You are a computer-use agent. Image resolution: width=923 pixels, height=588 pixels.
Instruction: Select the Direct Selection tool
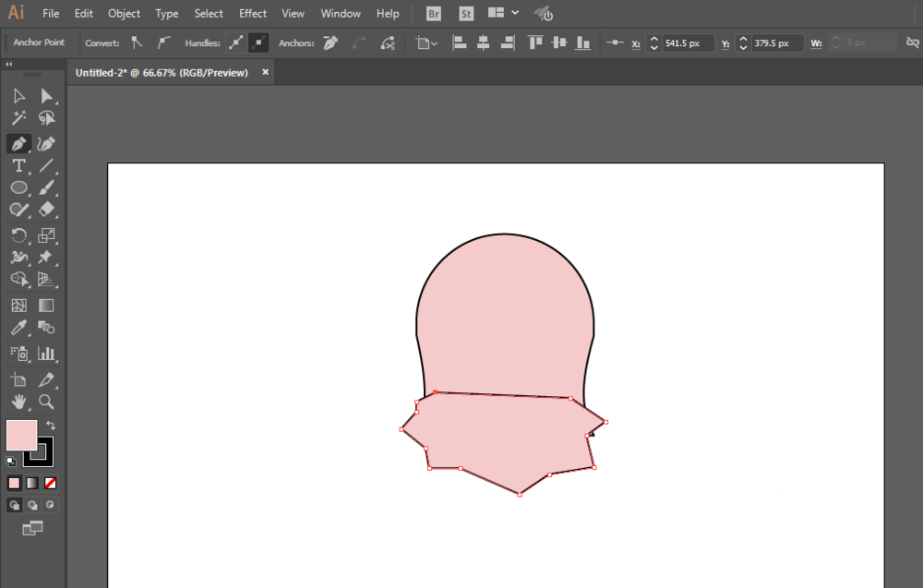(46, 96)
